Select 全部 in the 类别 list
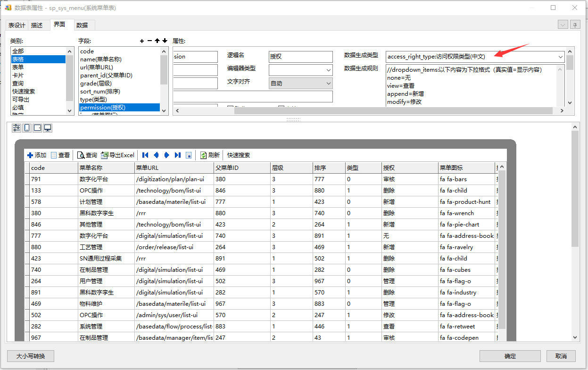The image size is (588, 370). click(38, 51)
